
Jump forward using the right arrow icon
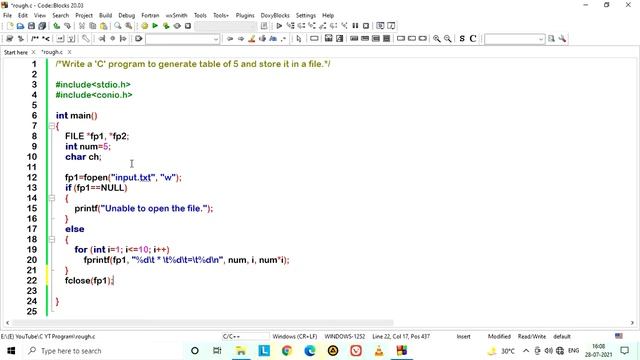(241, 38)
